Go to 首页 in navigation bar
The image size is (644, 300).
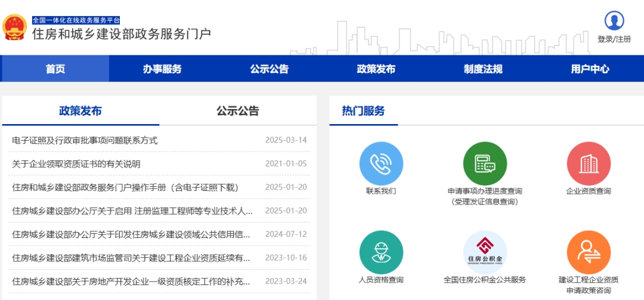55,69
